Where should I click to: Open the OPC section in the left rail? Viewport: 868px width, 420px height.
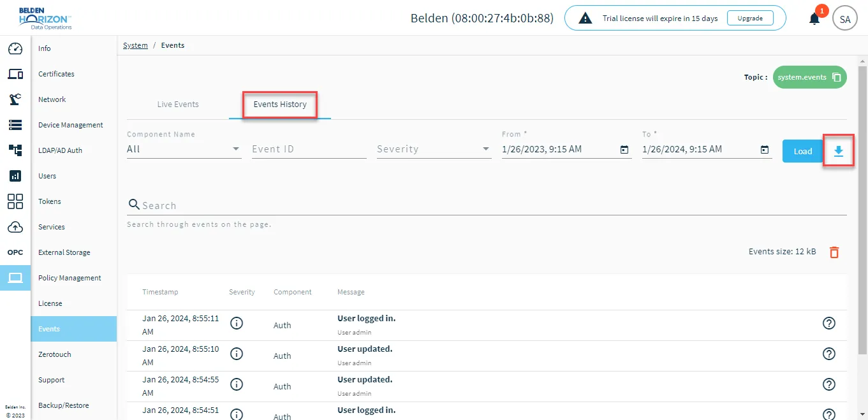(15, 252)
